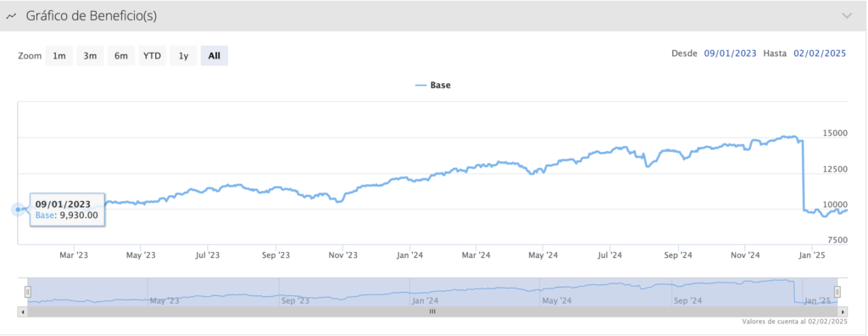The width and height of the screenshot is (868, 336).
Task: Click the highlighted data point at 09/01/2023
Action: (19, 210)
